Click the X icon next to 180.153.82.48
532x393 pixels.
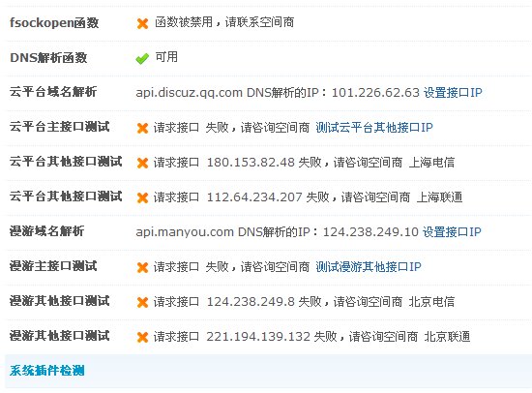(142, 163)
